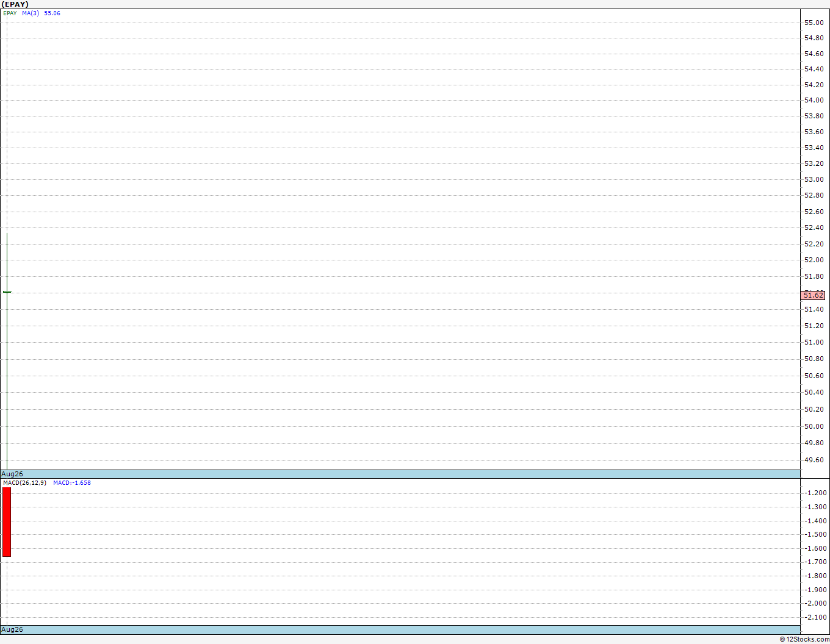The width and height of the screenshot is (830, 644).
Task: Click the 50.00 price axis label
Action: [x=814, y=426]
